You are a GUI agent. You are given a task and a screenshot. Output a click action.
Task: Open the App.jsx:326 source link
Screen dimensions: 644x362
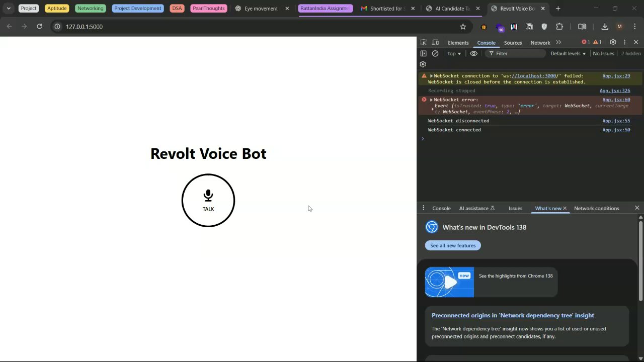tap(615, 90)
